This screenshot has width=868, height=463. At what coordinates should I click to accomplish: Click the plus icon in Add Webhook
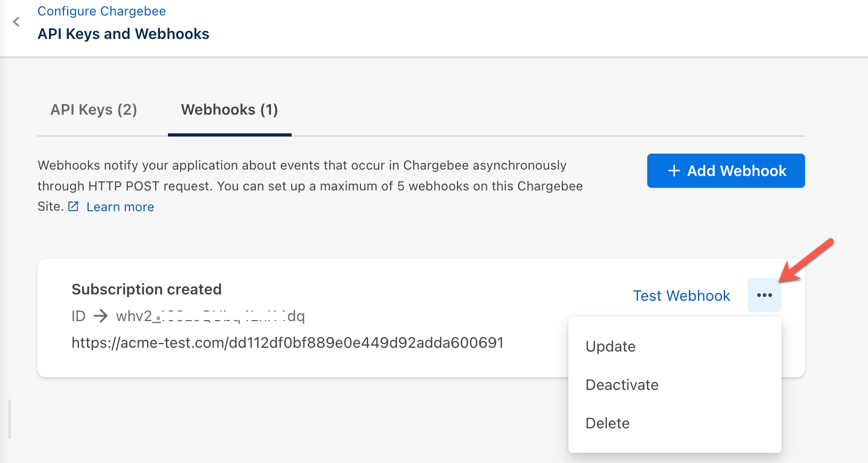coord(674,171)
